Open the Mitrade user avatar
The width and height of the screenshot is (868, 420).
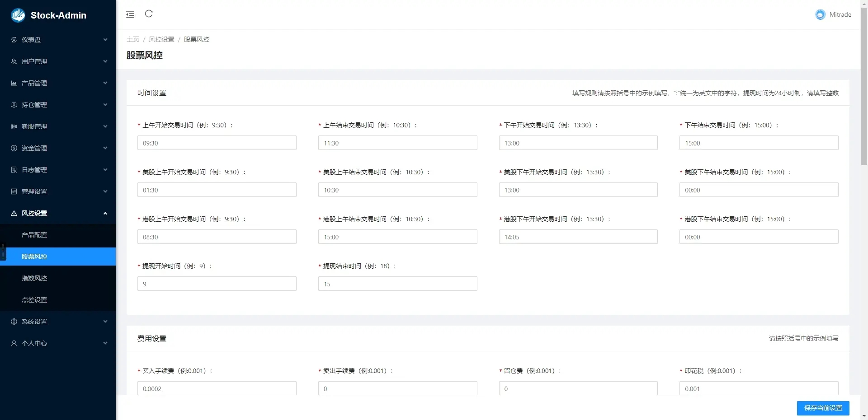pyautogui.click(x=820, y=14)
